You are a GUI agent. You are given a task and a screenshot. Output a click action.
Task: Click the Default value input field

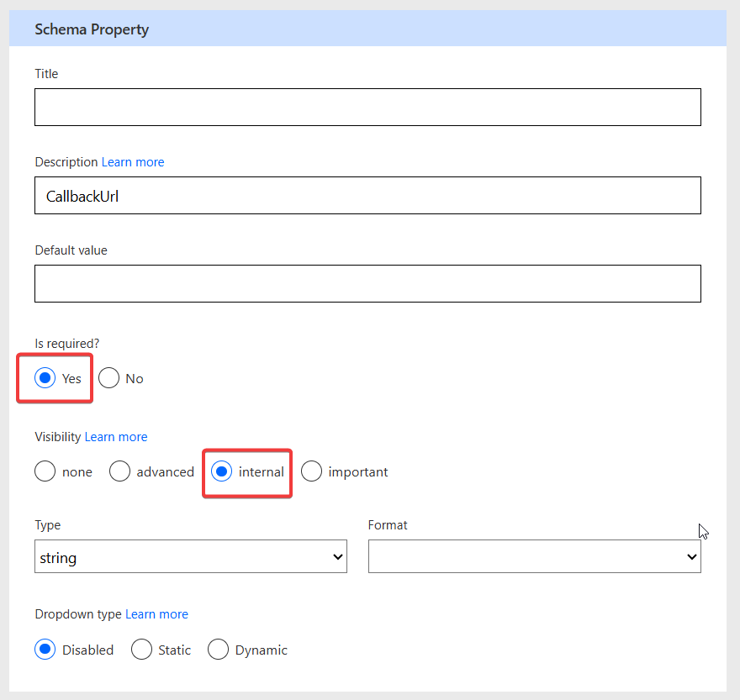tap(367, 284)
